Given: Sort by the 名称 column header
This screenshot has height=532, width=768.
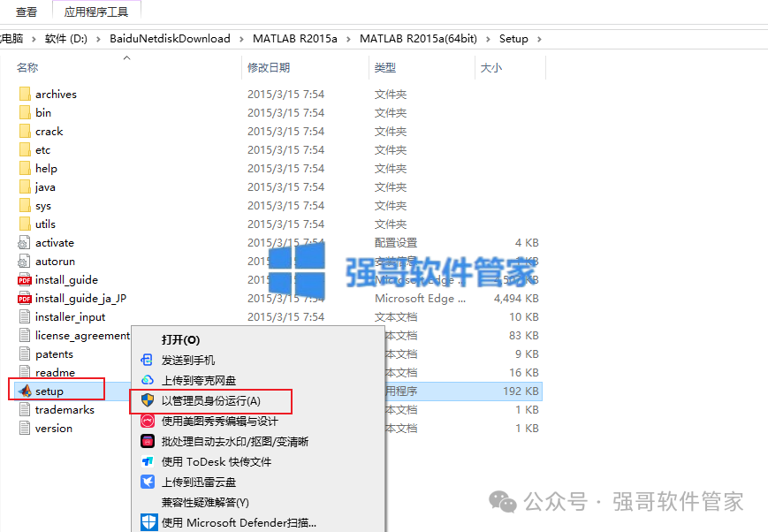Looking at the screenshot, I should coord(27,67).
